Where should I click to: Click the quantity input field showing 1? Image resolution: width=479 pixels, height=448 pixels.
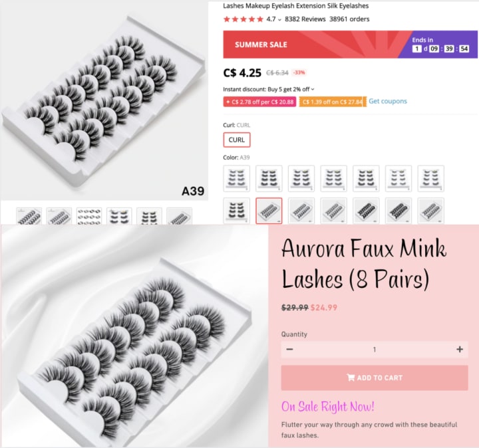pyautogui.click(x=375, y=350)
